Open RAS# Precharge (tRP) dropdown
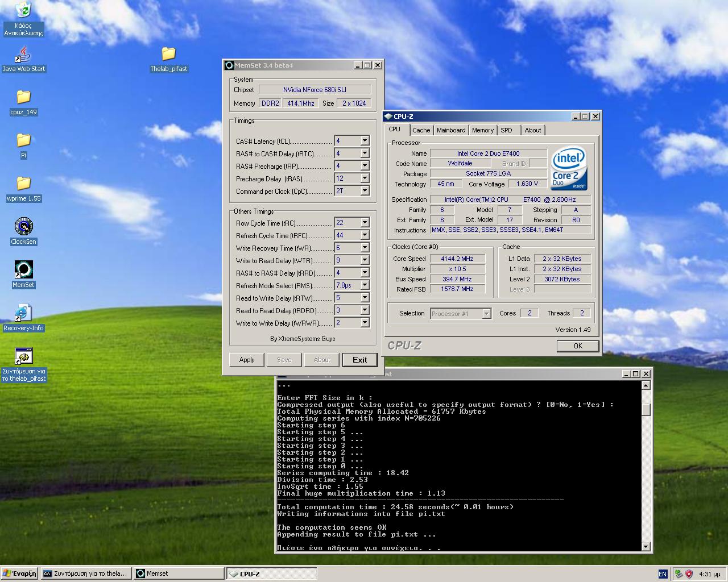Screen dimensions: 728x582 click(x=365, y=166)
